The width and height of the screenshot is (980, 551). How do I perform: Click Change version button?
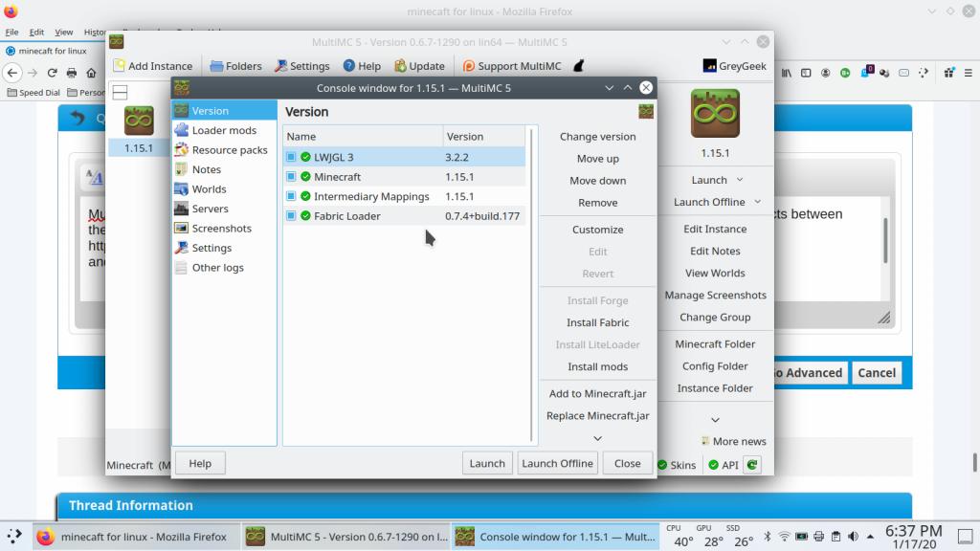pyautogui.click(x=597, y=136)
